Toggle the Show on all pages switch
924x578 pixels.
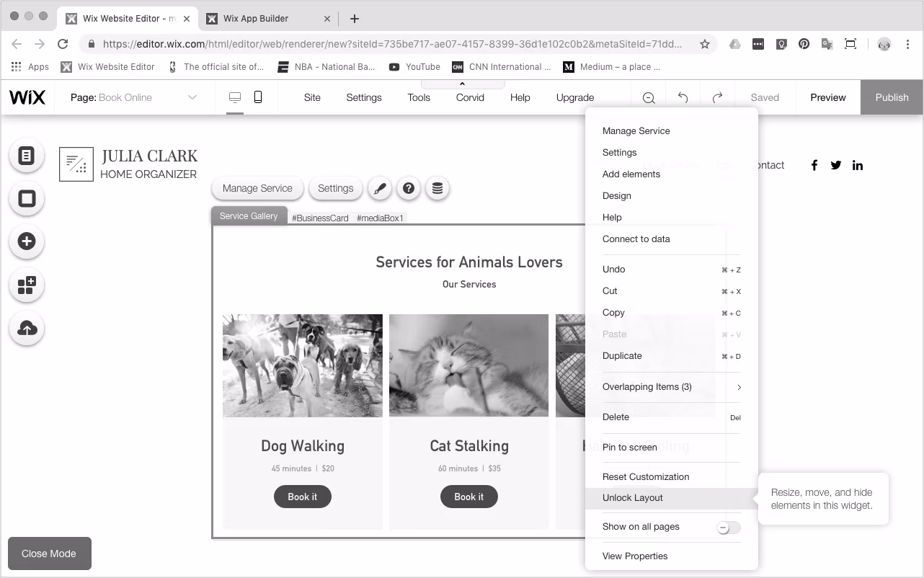pyautogui.click(x=728, y=528)
